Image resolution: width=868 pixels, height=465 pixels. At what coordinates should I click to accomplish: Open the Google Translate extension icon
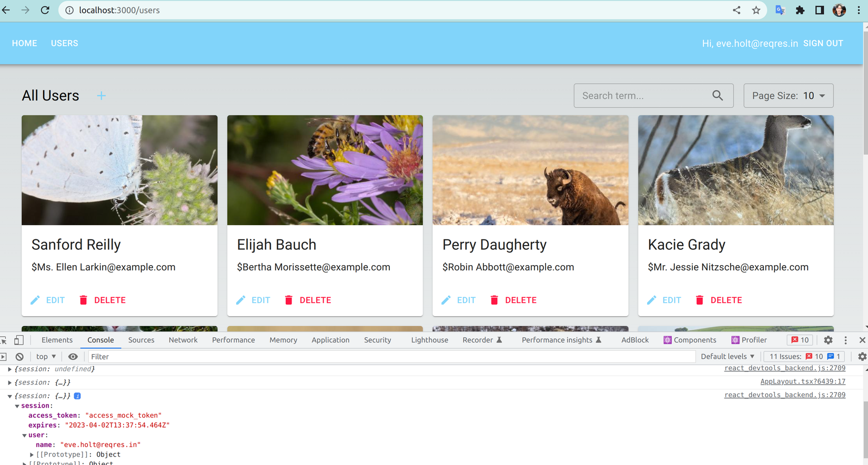pyautogui.click(x=780, y=10)
